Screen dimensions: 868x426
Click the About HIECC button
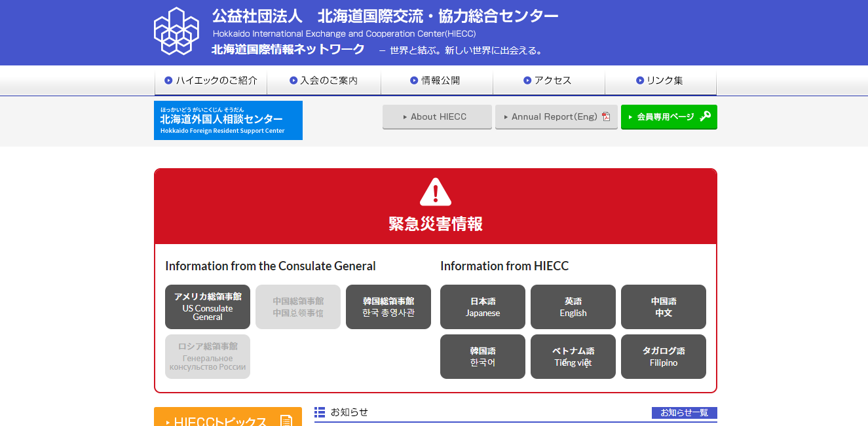[437, 117]
